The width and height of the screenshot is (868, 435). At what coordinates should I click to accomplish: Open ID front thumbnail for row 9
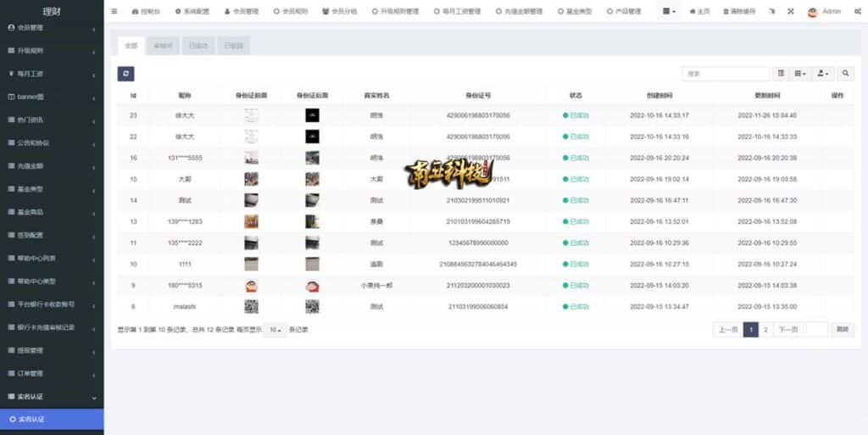(251, 286)
